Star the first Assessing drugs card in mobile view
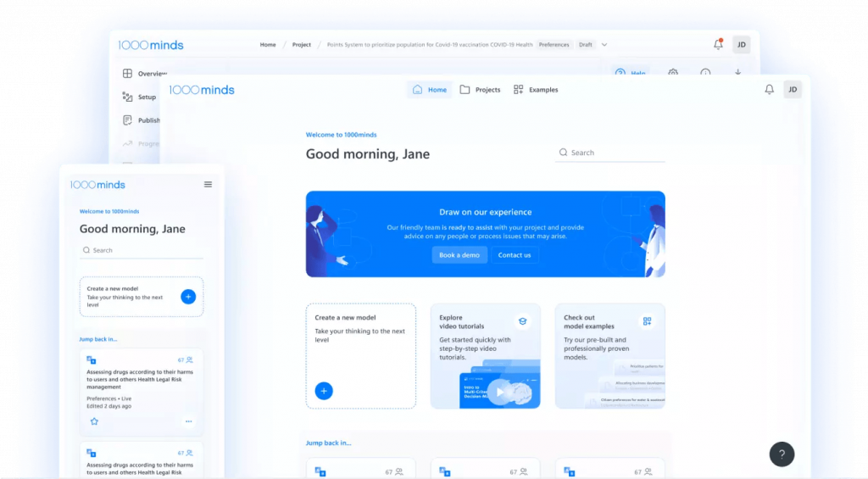 (x=94, y=421)
